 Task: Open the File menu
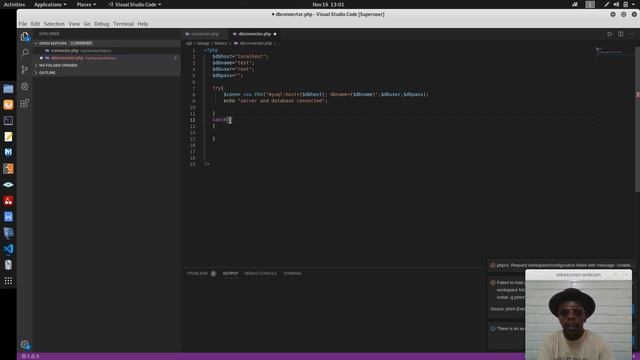coord(22,24)
